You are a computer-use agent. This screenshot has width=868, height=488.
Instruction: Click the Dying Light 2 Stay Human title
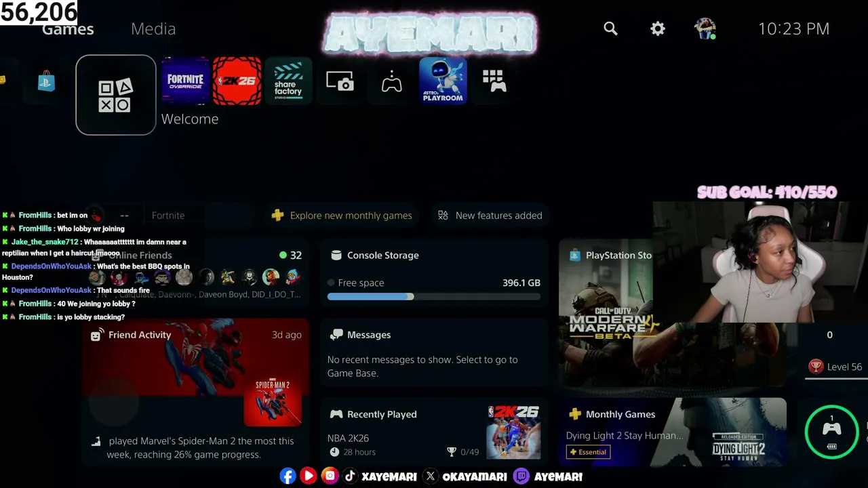625,435
